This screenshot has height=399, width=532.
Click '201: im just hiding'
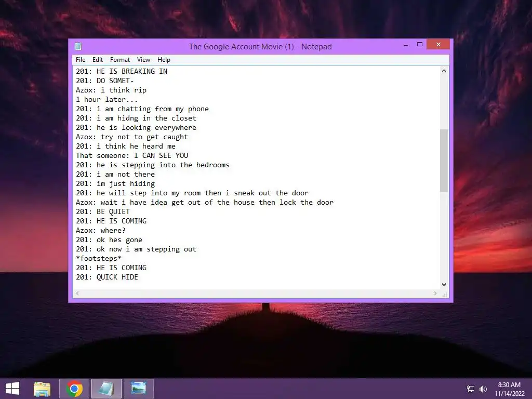(x=115, y=183)
